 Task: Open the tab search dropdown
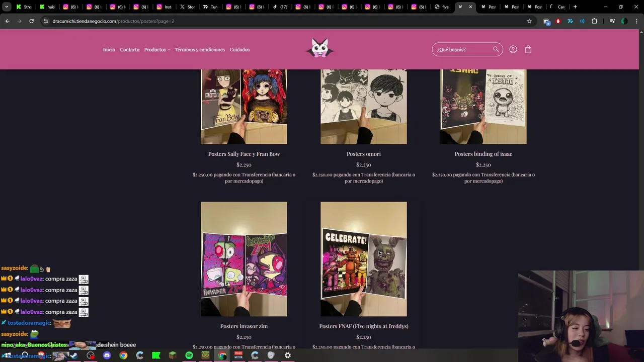point(7,7)
